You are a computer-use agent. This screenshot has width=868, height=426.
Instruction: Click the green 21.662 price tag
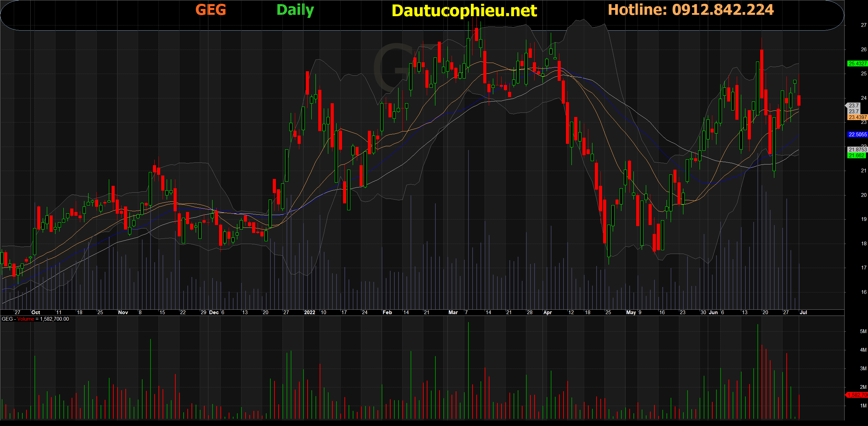[x=856, y=156]
